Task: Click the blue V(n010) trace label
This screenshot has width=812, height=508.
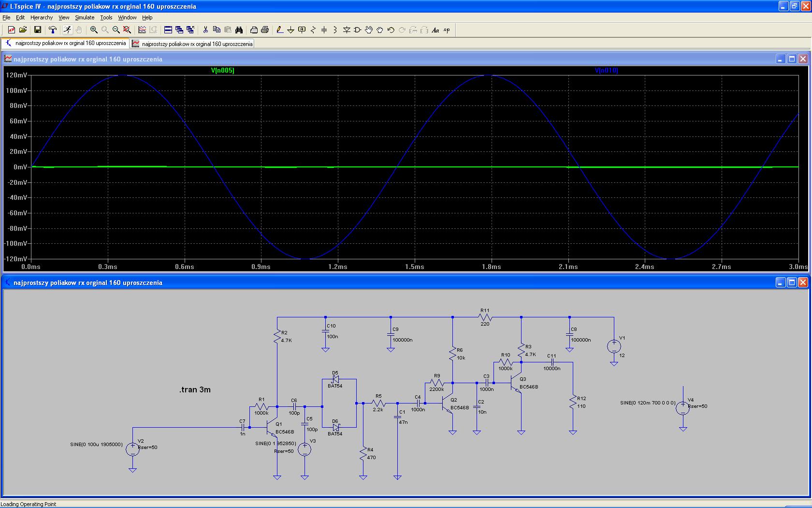Action: tap(606, 71)
